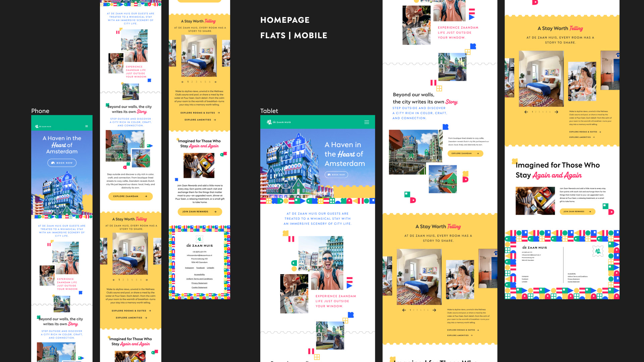Open Privacy Statement link in phone footer
The image size is (644, 362).
point(199,283)
